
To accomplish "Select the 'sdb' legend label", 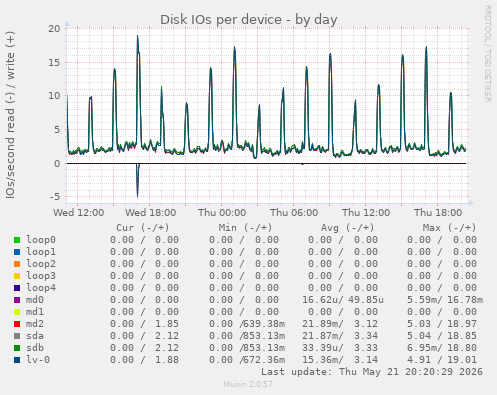I will click(x=35, y=348).
